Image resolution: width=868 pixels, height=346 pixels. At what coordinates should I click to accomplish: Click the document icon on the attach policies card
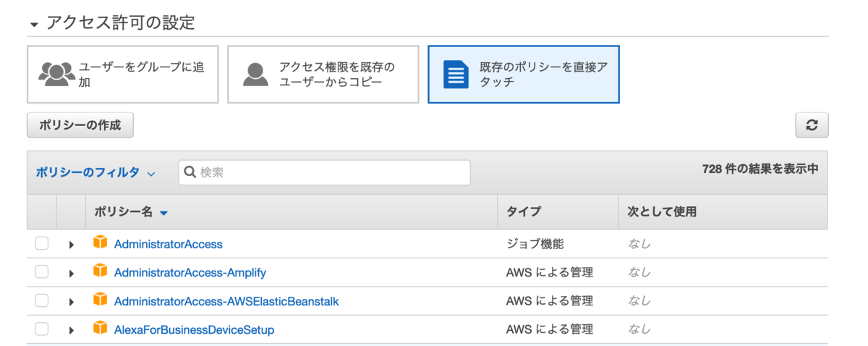click(456, 75)
